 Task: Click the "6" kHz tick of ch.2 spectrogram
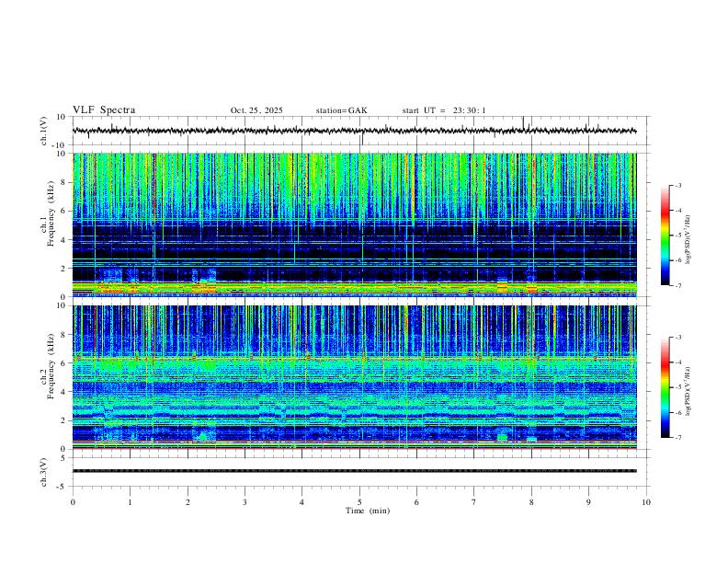[x=63, y=363]
